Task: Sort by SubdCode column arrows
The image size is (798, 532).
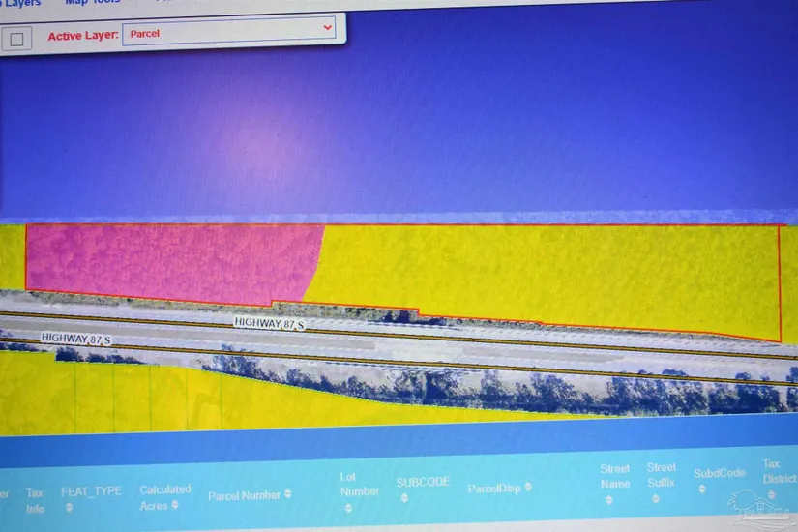Action: click(x=703, y=489)
